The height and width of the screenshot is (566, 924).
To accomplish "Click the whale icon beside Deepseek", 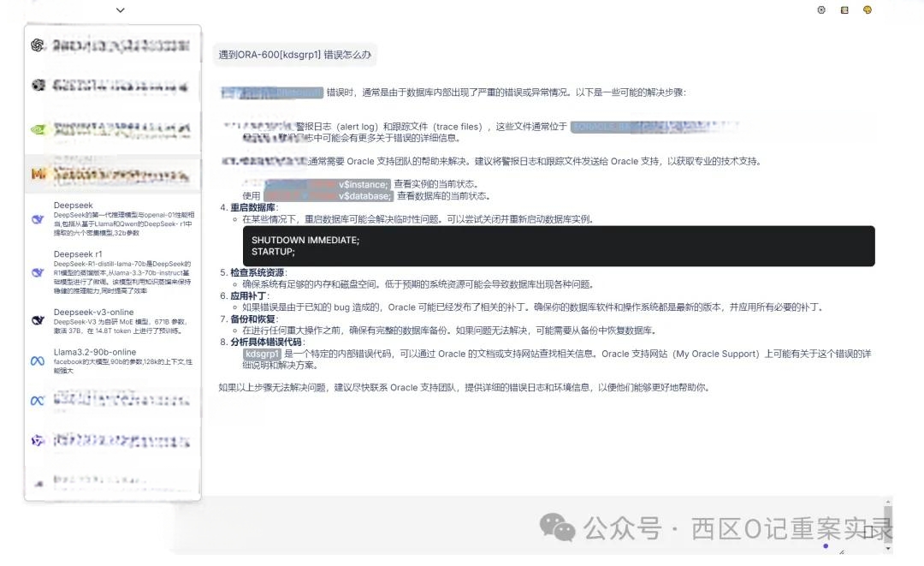I will tap(38, 219).
